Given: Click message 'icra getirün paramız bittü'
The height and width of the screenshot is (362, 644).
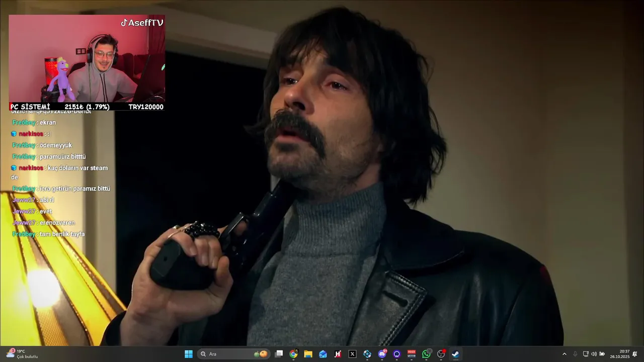Looking at the screenshot, I should pos(75,189).
